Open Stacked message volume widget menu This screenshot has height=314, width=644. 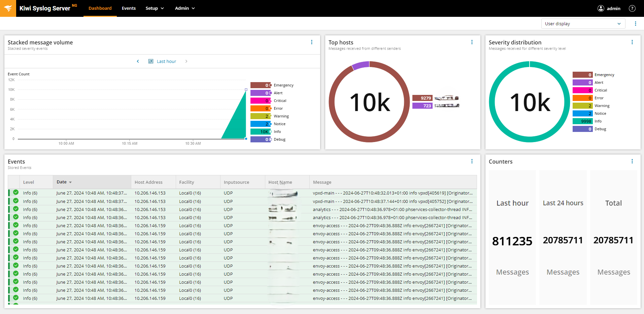click(312, 42)
